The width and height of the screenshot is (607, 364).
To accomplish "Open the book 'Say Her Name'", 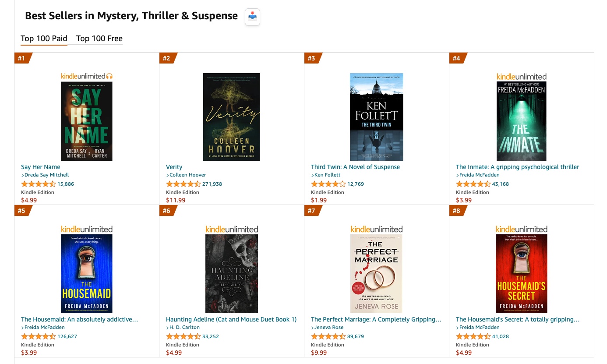I will [x=40, y=167].
